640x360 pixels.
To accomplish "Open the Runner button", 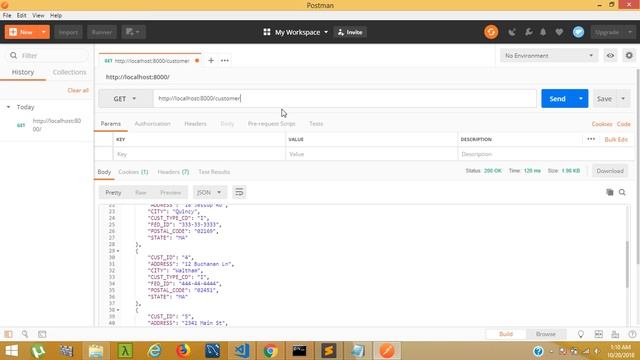I will [x=102, y=32].
